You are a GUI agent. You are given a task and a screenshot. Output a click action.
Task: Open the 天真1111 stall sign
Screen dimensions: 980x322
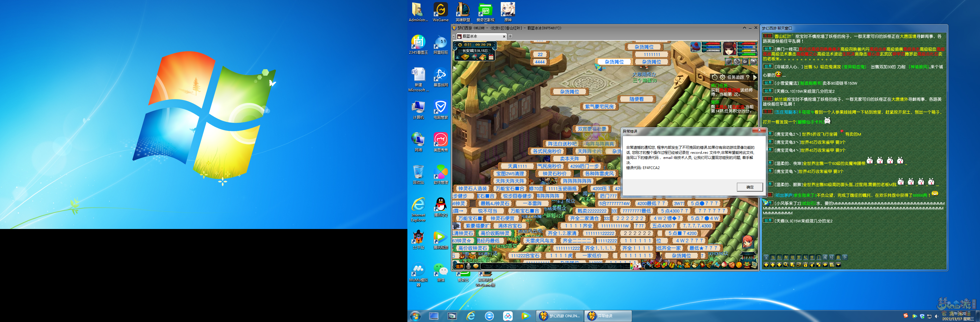(x=517, y=166)
